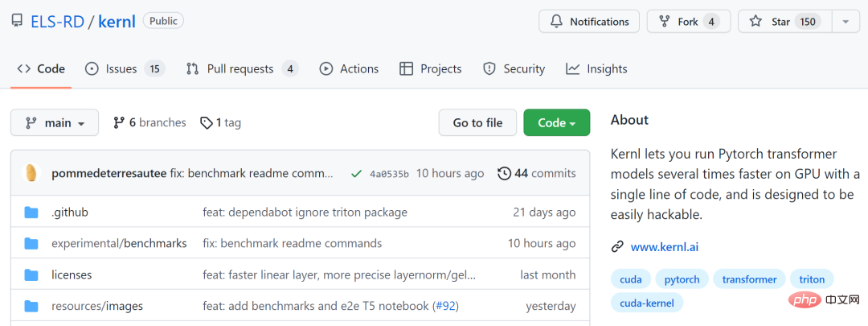Open the Issues tab
This screenshot has height=326, width=868.
coord(125,68)
